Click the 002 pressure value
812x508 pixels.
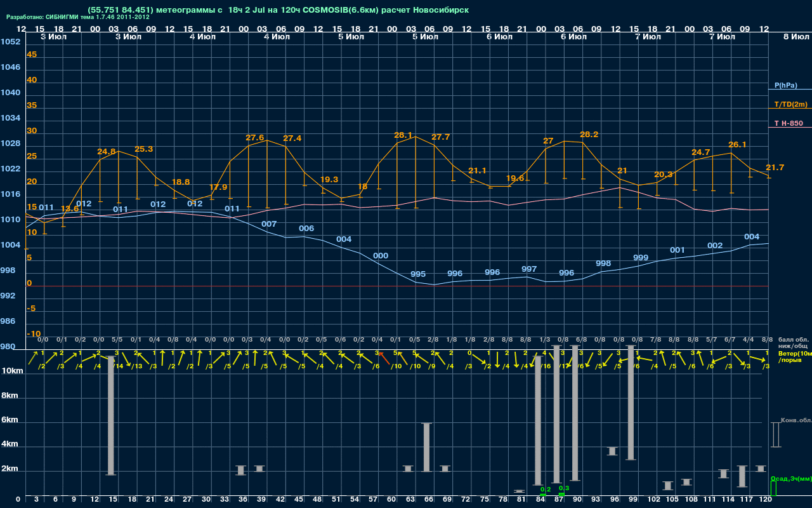[x=715, y=245]
